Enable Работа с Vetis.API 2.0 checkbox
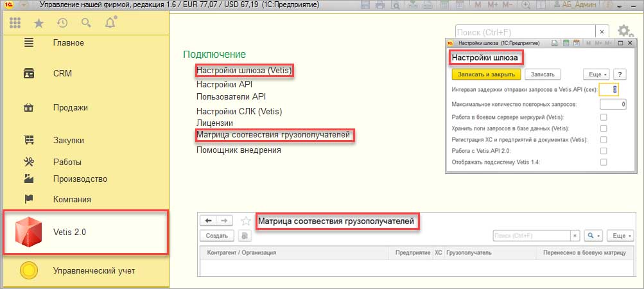 point(604,151)
